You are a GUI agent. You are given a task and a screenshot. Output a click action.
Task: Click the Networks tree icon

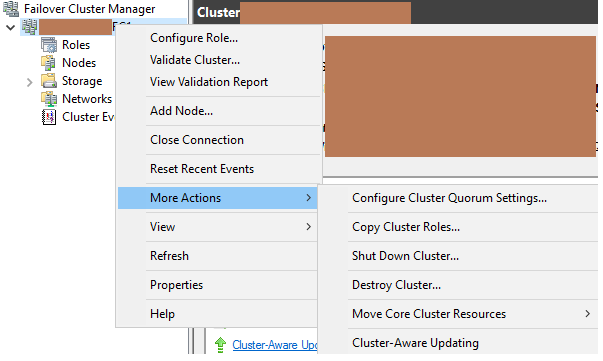(x=49, y=99)
